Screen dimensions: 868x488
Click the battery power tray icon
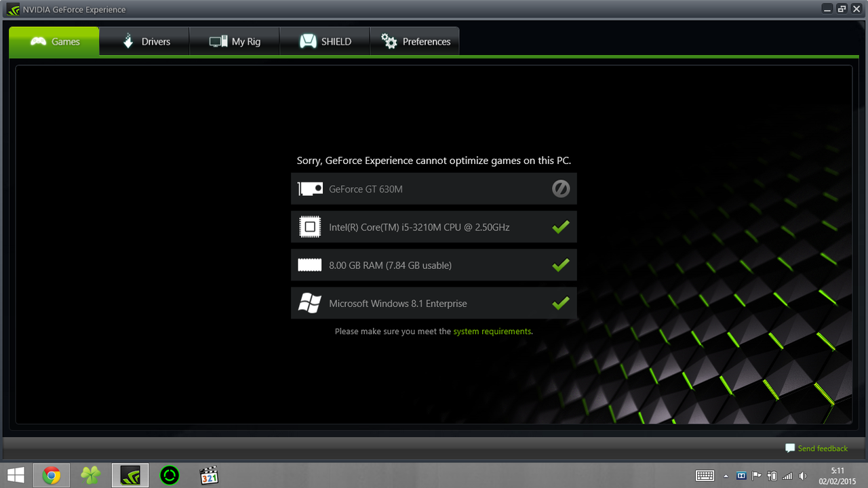tap(772, 476)
